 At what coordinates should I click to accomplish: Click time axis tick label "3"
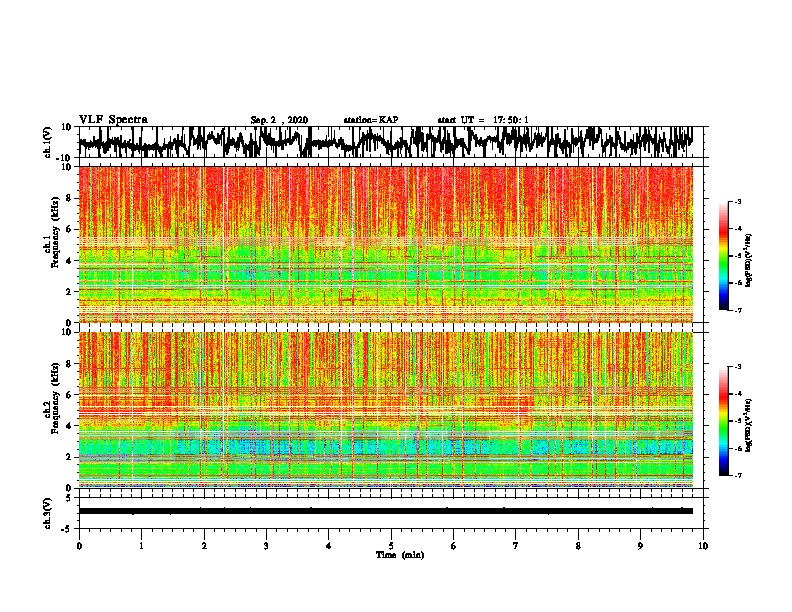(266, 546)
